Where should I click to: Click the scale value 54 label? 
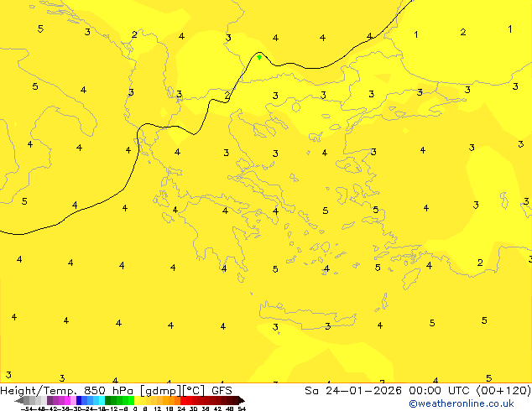242,408
